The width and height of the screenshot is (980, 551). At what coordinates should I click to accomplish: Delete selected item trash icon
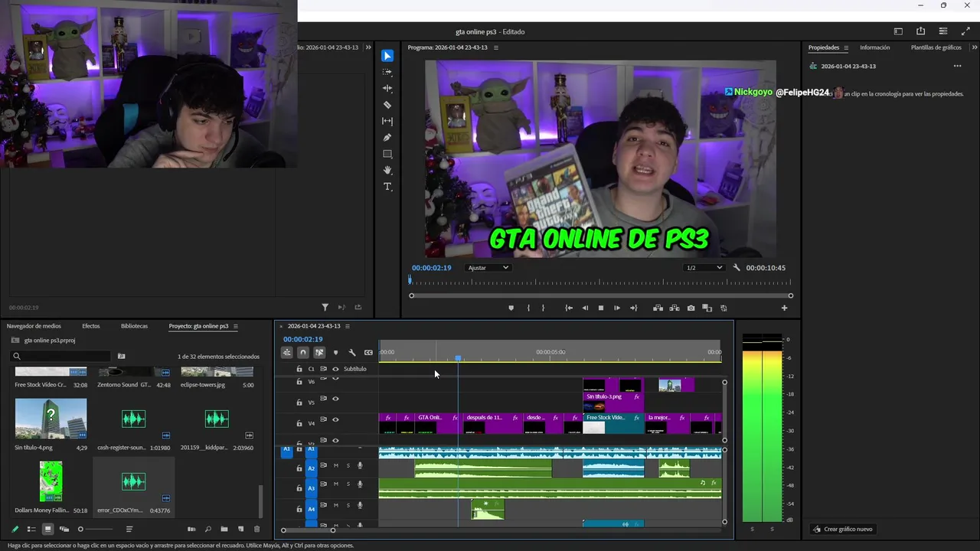[257, 529]
